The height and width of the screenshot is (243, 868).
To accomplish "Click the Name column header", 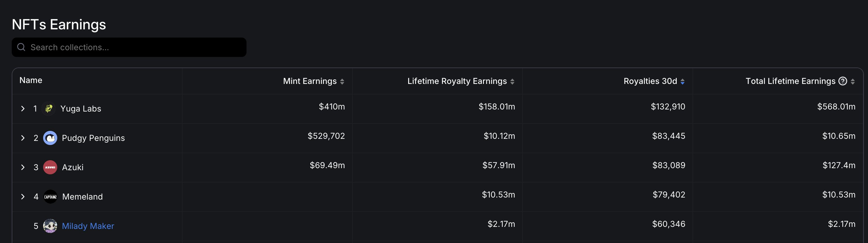I will point(31,80).
